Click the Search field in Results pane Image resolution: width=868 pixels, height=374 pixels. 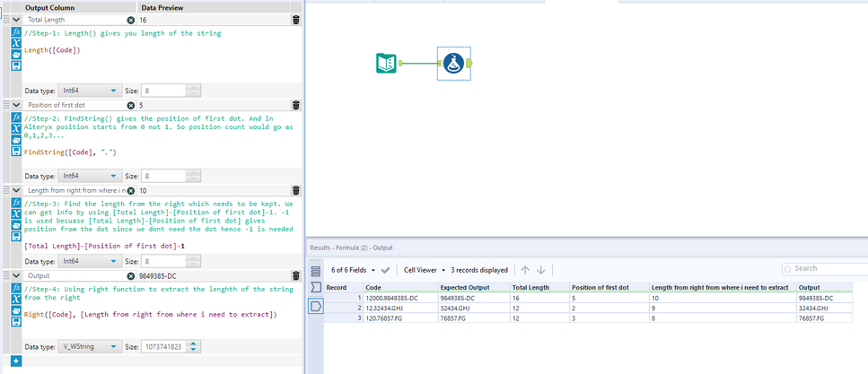click(x=825, y=269)
